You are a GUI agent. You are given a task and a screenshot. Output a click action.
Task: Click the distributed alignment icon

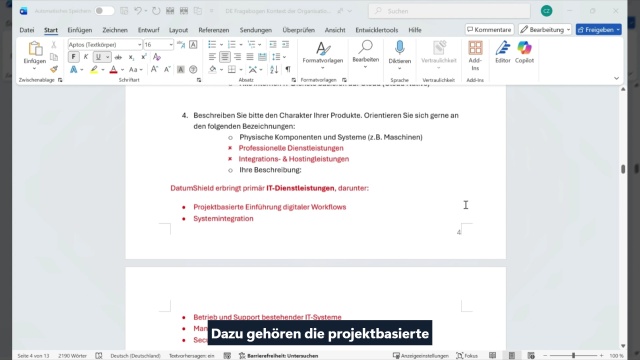click(262, 57)
